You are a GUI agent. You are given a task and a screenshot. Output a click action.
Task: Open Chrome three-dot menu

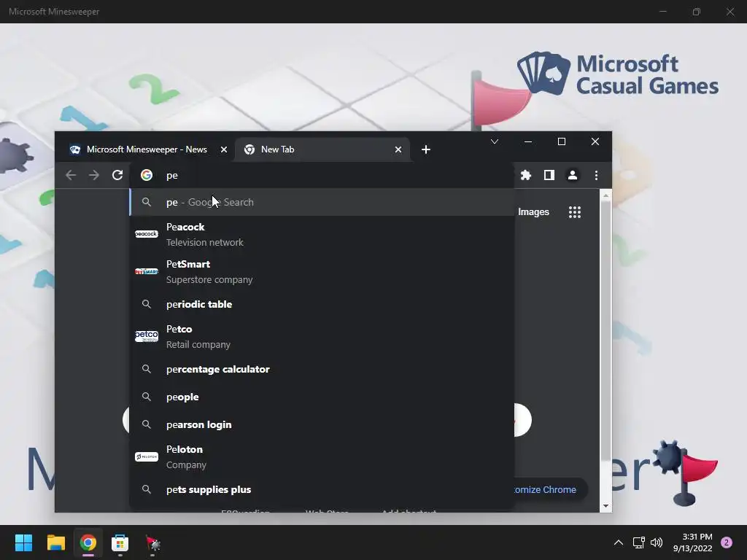coord(596,175)
